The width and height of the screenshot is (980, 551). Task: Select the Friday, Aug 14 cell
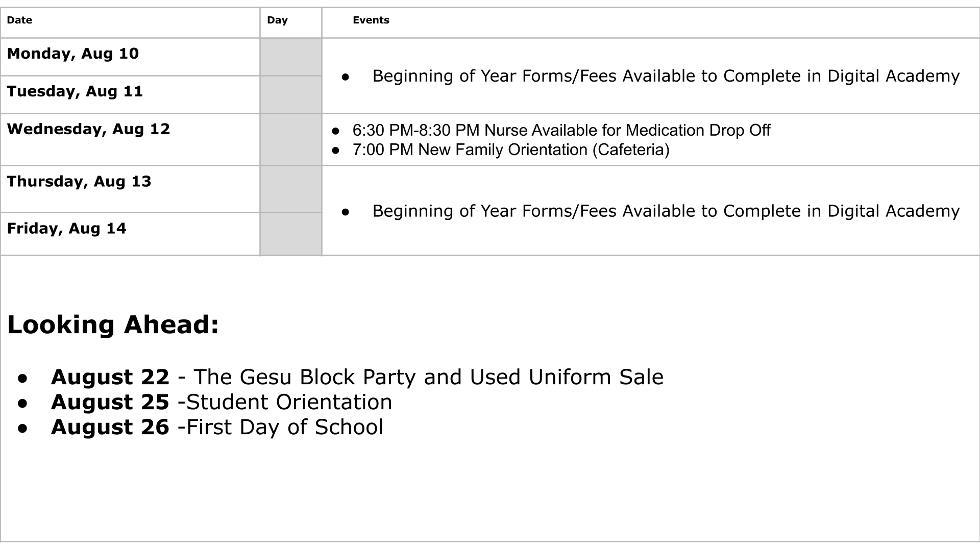[130, 234]
